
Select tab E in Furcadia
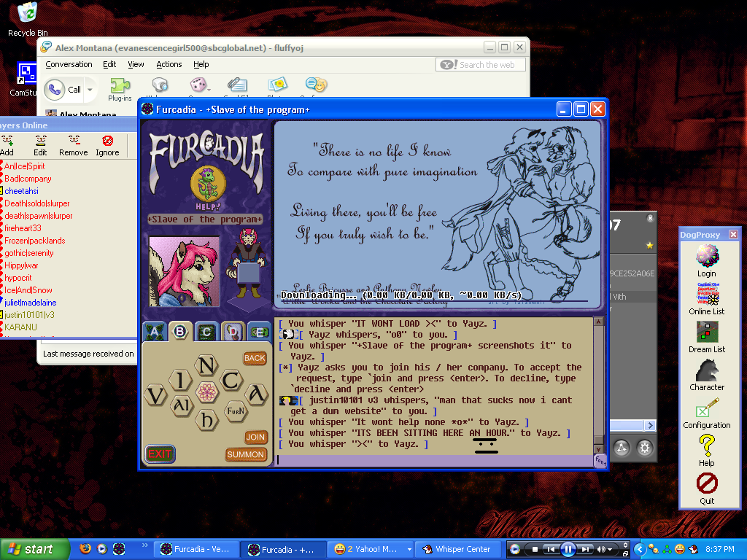click(x=259, y=332)
